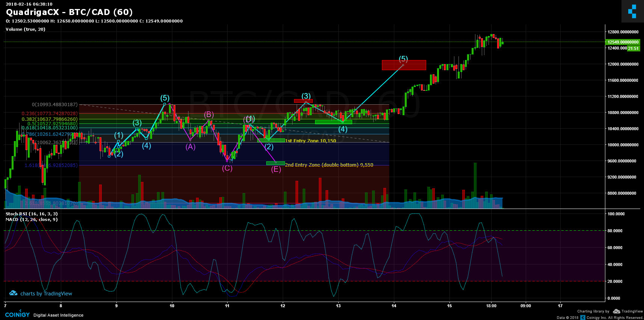Click the 11200.00000000 price axis label
The image size is (644, 320).
tap(623, 96)
